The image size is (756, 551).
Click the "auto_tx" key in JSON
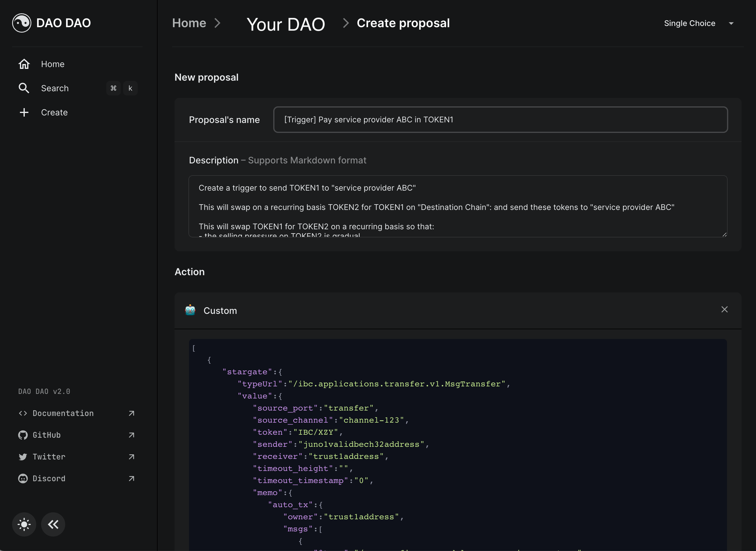(x=290, y=505)
